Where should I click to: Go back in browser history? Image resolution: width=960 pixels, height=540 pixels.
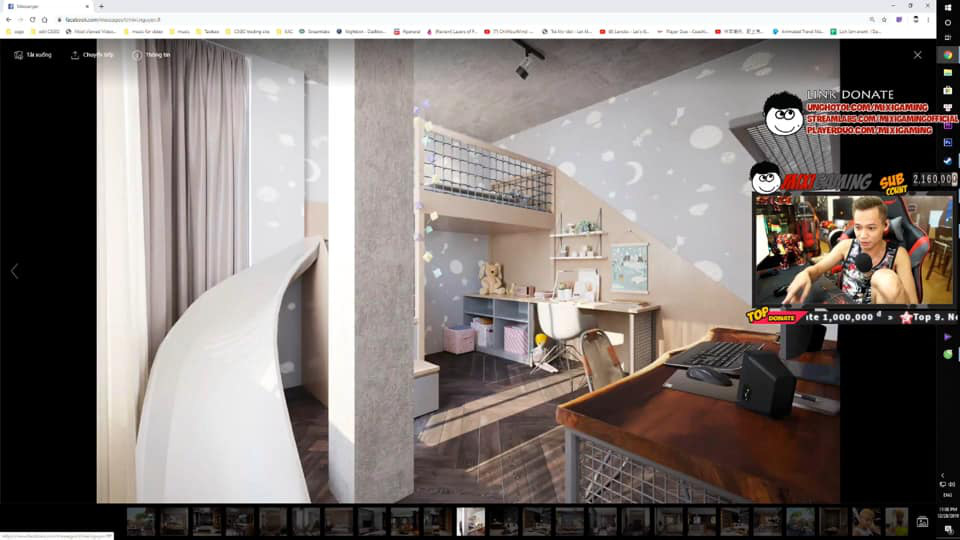tap(9, 20)
